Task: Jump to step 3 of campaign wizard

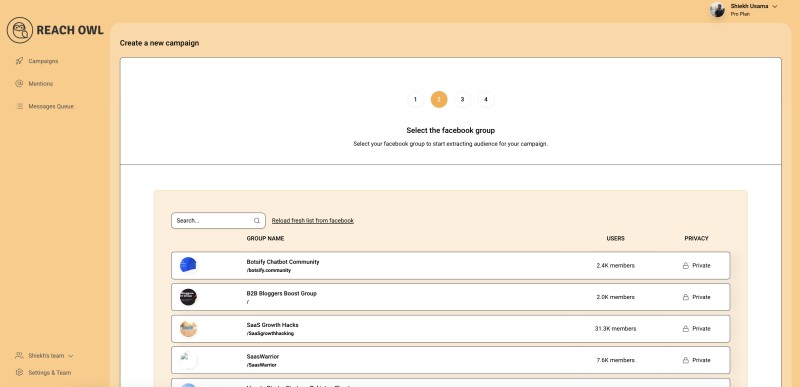Action: click(462, 99)
